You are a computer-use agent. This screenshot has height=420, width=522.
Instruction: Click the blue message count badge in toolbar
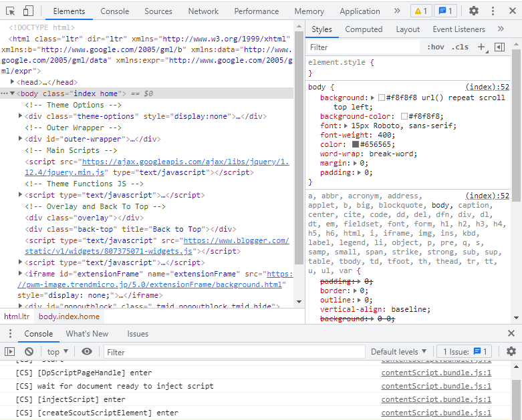(x=445, y=11)
